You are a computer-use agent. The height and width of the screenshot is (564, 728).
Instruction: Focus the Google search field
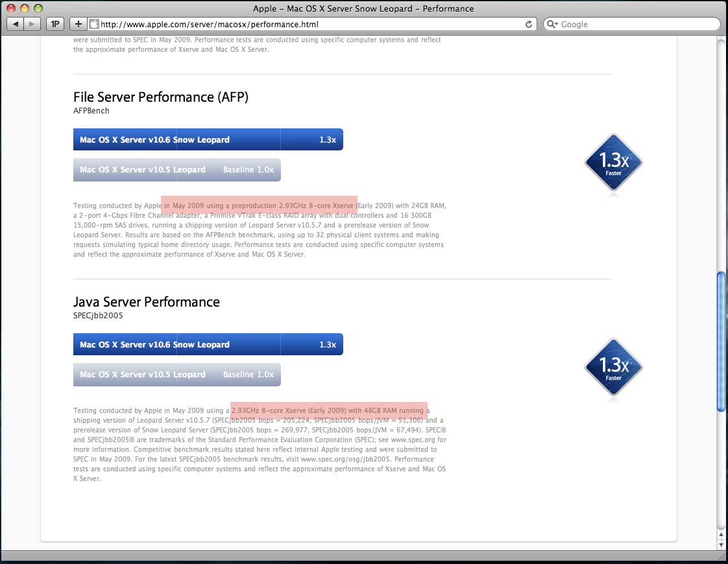click(x=632, y=24)
